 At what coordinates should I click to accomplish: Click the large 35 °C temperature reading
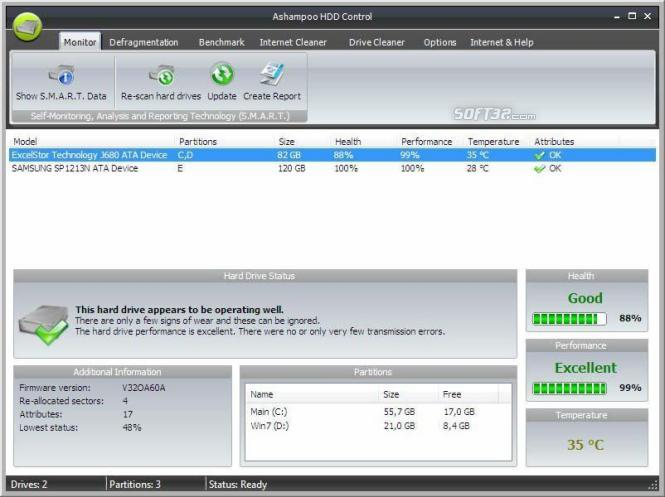click(x=585, y=445)
